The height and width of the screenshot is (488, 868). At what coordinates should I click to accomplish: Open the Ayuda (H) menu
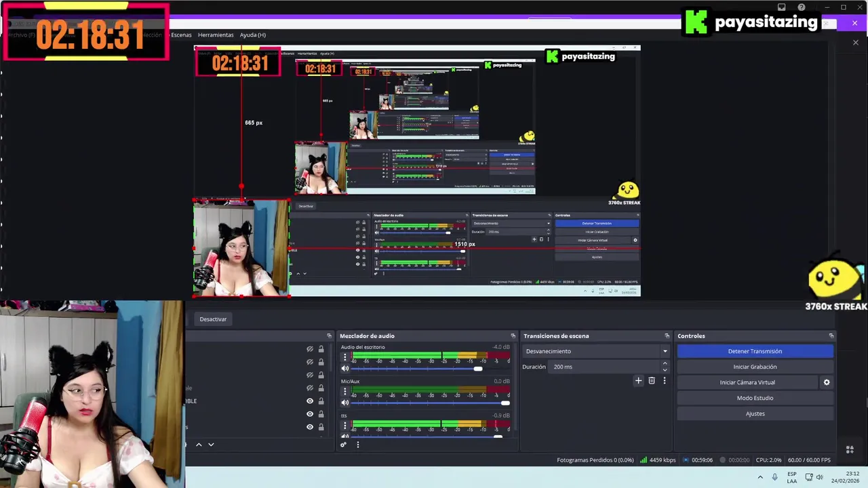pyautogui.click(x=253, y=35)
